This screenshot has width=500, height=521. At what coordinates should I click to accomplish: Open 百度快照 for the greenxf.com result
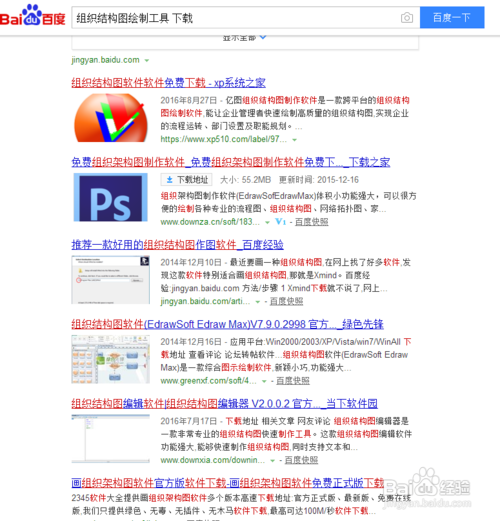pyautogui.click(x=293, y=381)
